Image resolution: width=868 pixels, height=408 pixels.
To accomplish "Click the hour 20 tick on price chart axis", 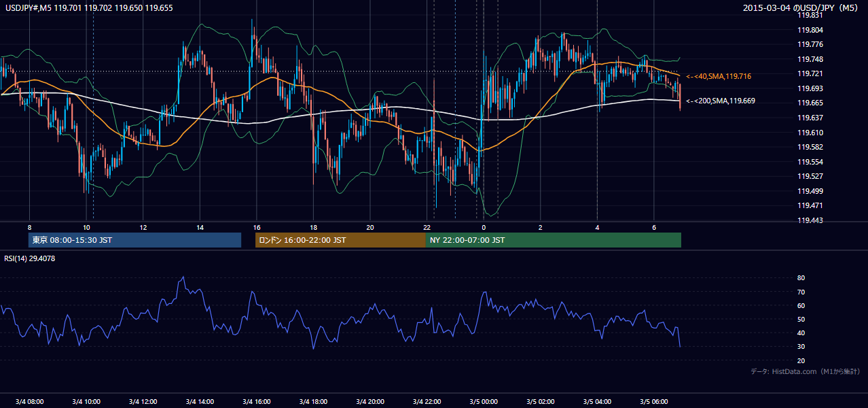I will click(x=370, y=226).
